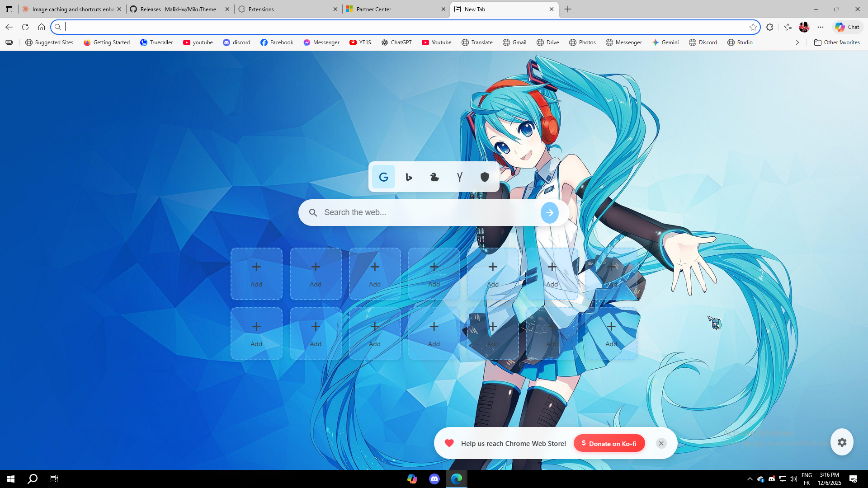Show hidden system tray icons
868x488 pixels.
click(x=750, y=479)
